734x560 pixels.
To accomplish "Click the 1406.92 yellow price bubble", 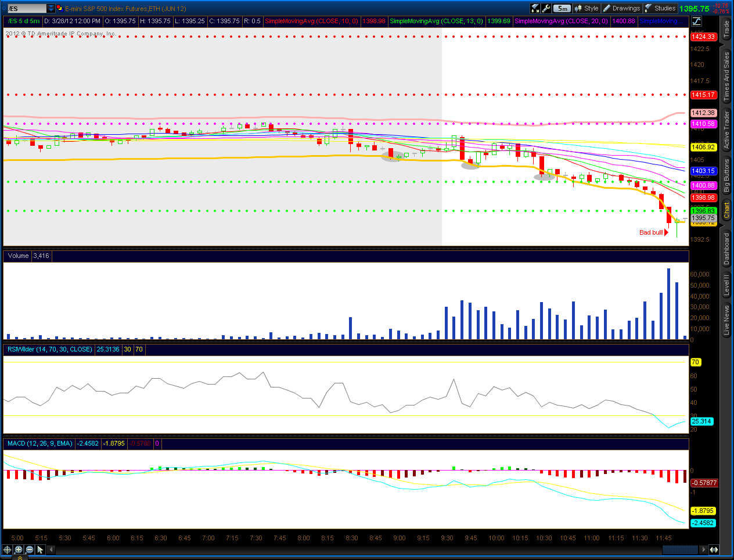I will [x=703, y=147].
